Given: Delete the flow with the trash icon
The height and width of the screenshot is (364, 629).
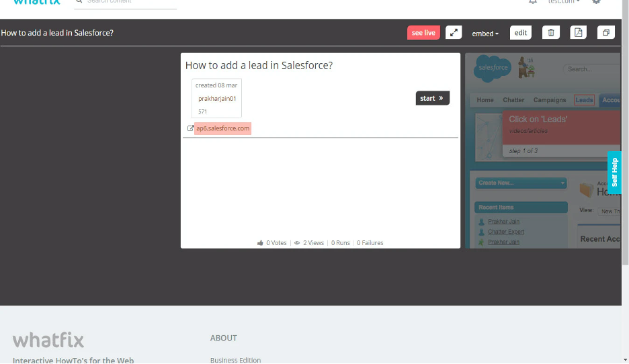Looking at the screenshot, I should [551, 32].
